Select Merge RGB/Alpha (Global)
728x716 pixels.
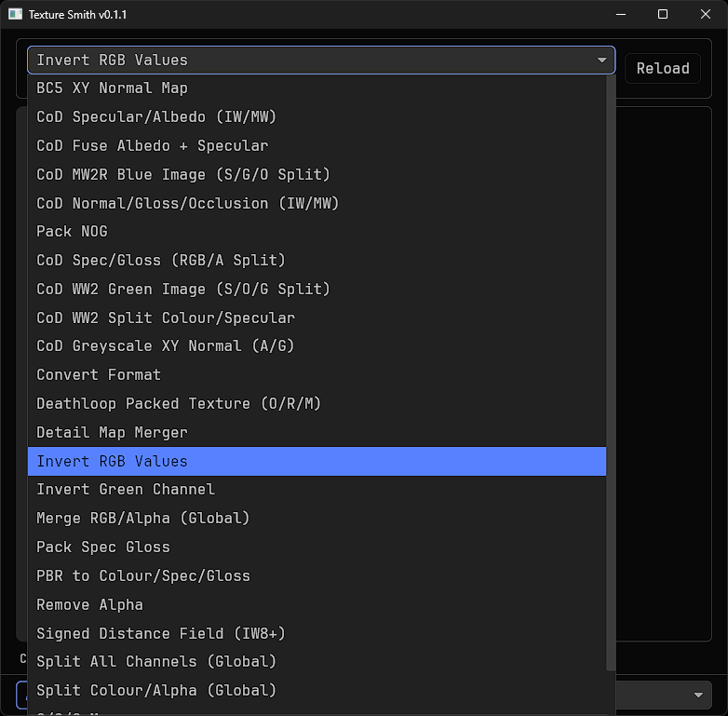(x=317, y=519)
